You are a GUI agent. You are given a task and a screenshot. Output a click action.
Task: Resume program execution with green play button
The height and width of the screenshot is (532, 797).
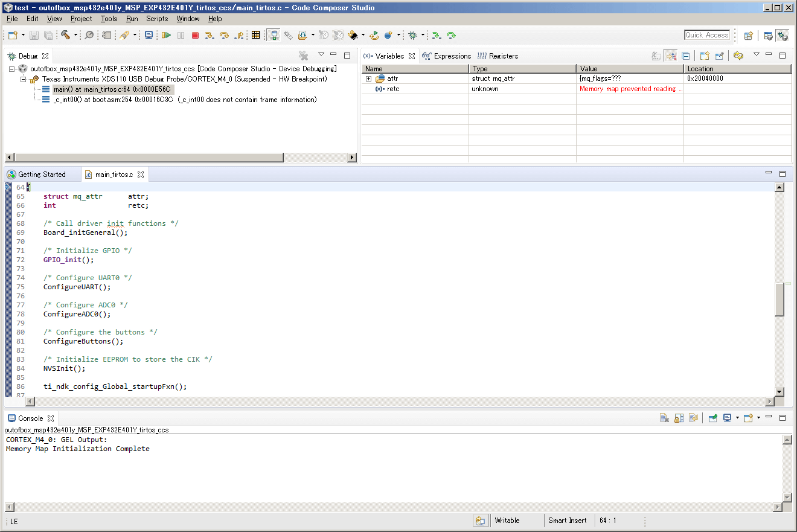[166, 36]
